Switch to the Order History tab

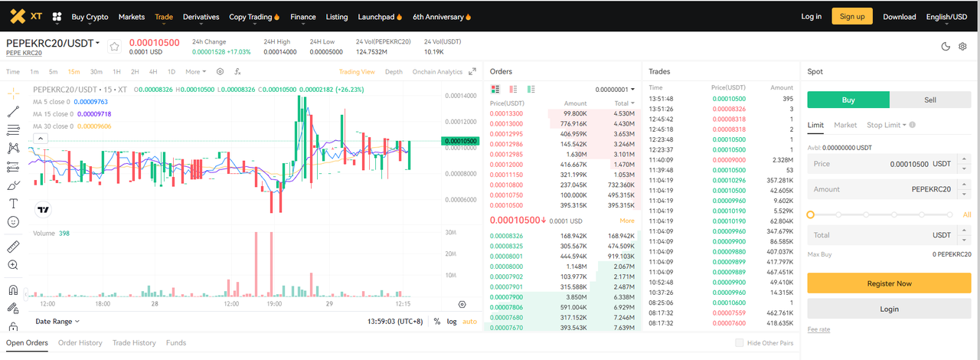[x=80, y=343]
